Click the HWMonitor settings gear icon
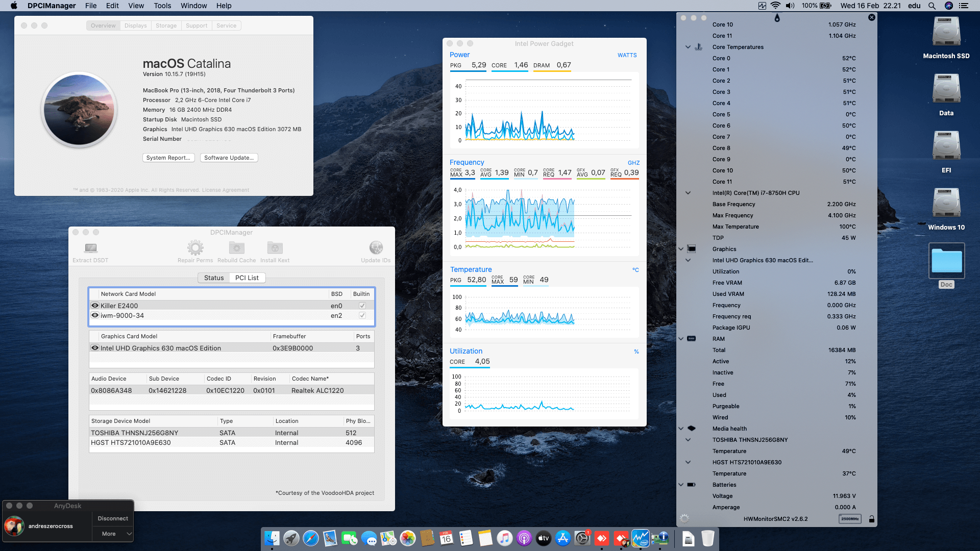 [684, 518]
